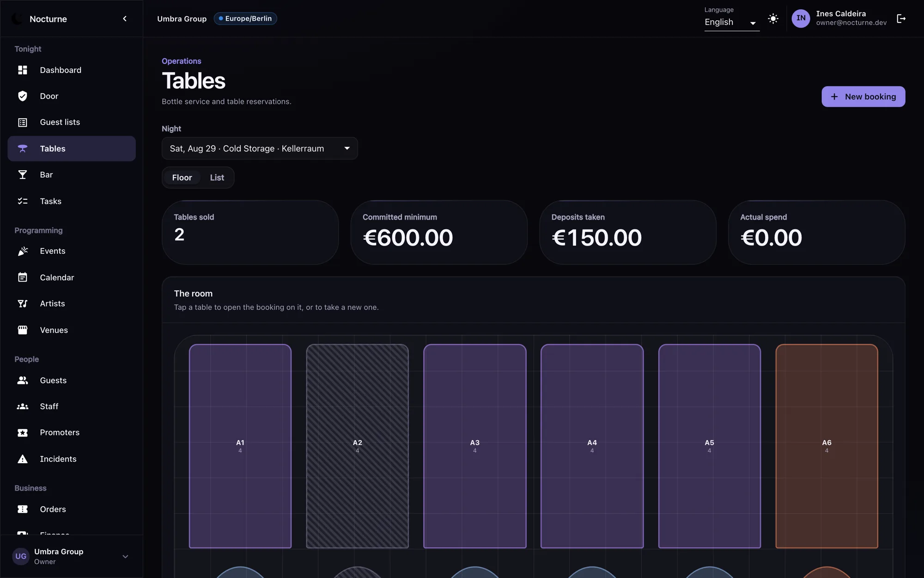Click the New booking button
924x578 pixels.
tap(863, 97)
